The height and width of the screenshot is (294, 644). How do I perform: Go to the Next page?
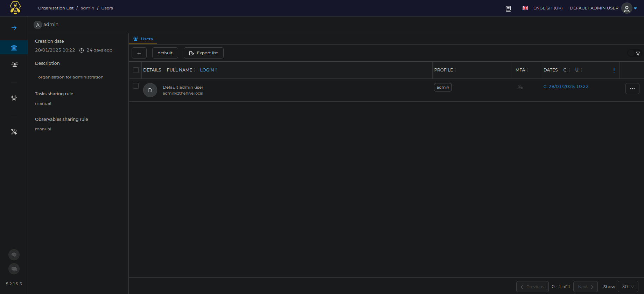586,287
